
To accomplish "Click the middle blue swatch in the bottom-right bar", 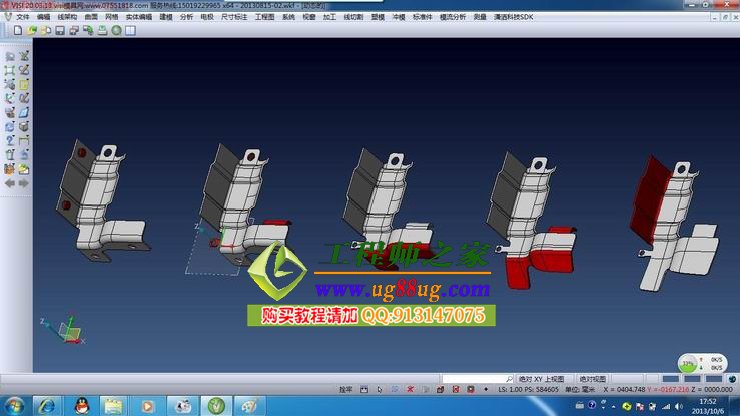I will (x=692, y=379).
